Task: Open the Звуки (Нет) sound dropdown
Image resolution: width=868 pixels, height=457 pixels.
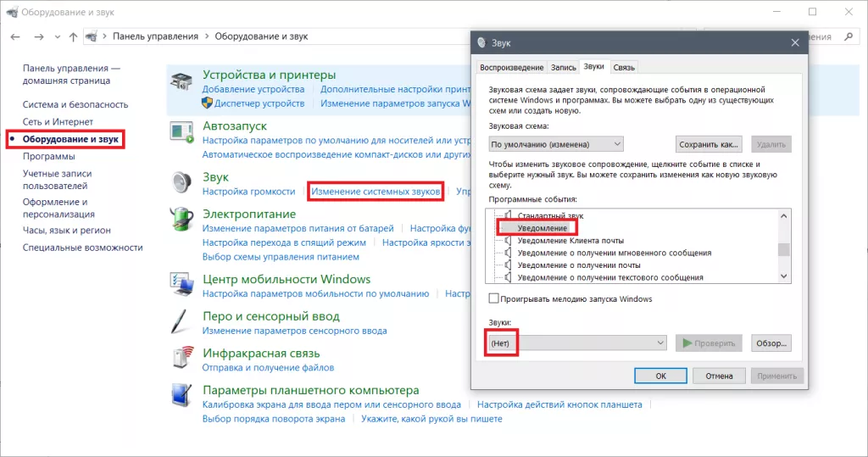Action: coord(577,343)
